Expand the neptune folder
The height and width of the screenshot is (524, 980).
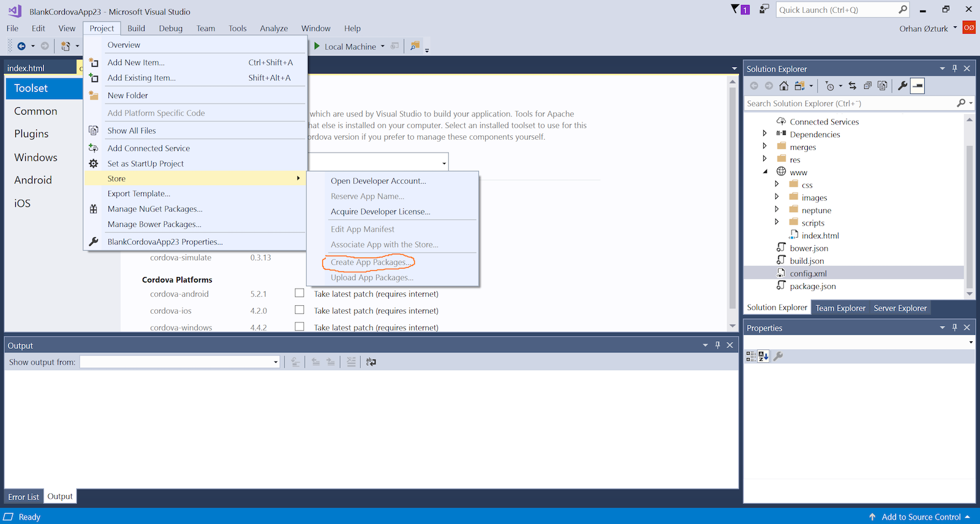point(777,209)
